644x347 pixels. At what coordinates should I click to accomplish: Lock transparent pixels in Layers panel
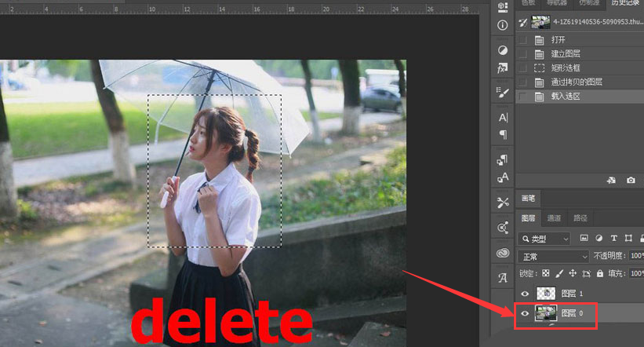tap(545, 273)
